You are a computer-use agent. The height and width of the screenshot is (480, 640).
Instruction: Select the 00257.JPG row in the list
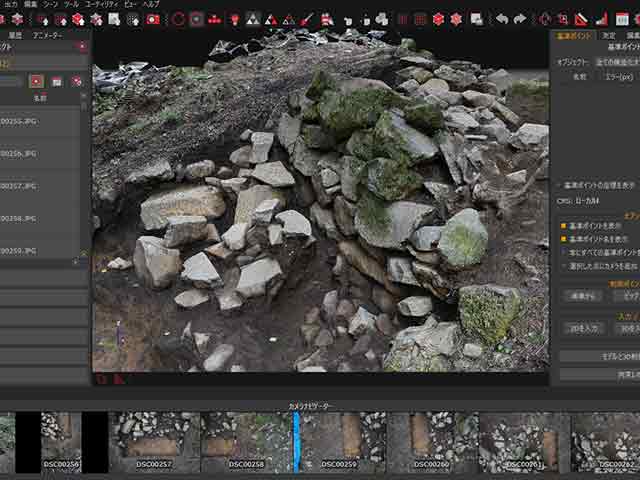[x=40, y=186]
